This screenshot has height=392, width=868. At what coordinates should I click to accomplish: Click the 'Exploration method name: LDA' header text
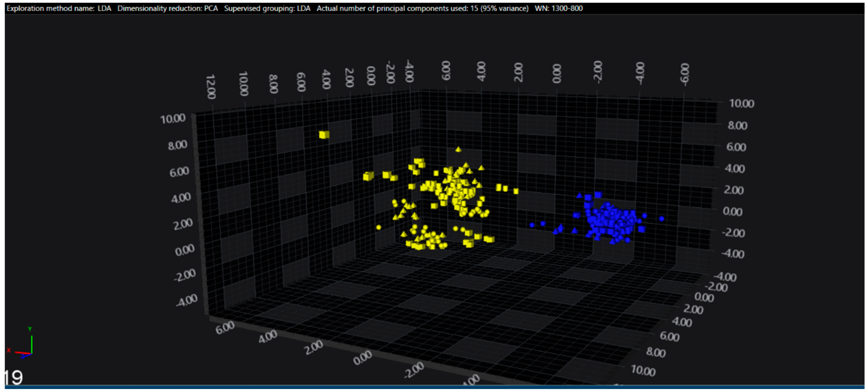[59, 8]
